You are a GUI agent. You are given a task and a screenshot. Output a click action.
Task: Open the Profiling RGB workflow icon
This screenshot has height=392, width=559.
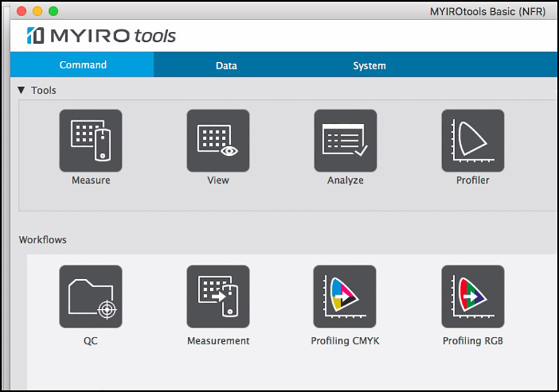coord(473,297)
